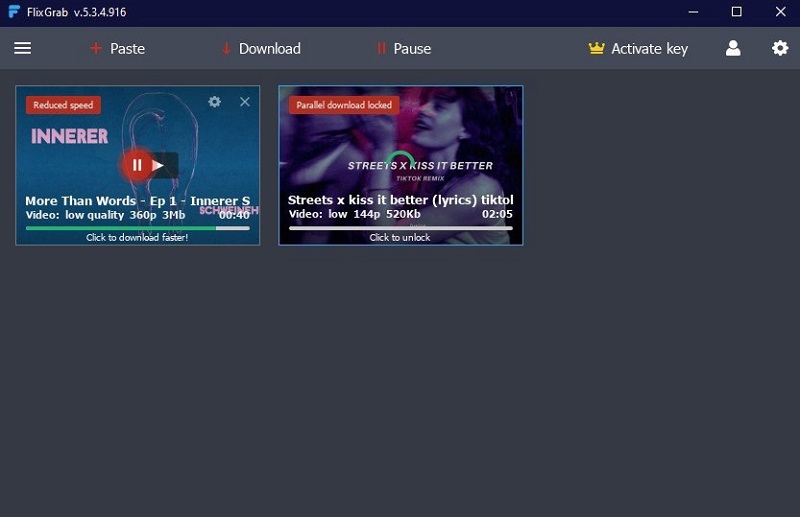
Task: Maximize the FlixGrab window
Action: coord(737,12)
